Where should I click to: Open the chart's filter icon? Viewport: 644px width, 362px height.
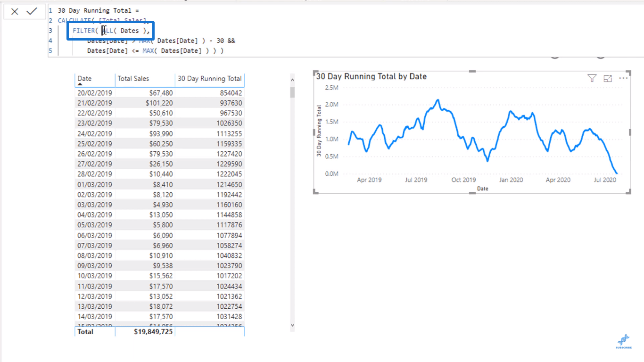pyautogui.click(x=592, y=78)
